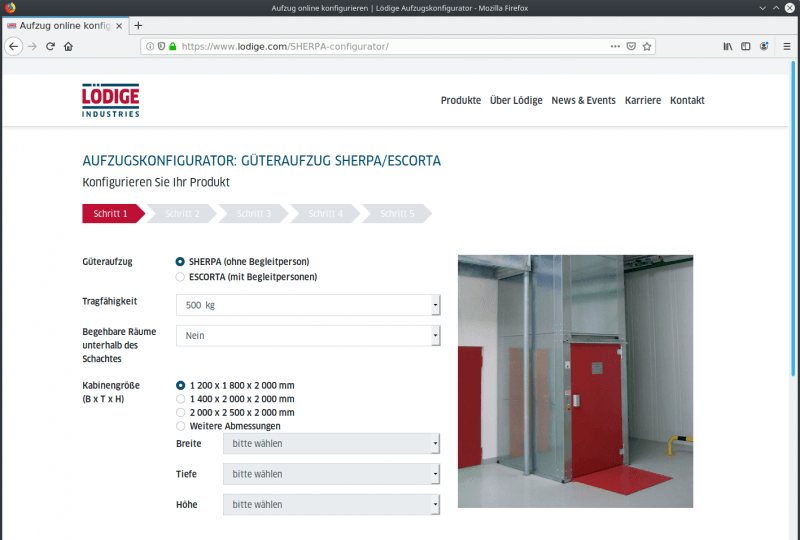Choose cabin size 2 000 x 2 500 x 2 000 mm
The image size is (800, 540).
[181, 412]
